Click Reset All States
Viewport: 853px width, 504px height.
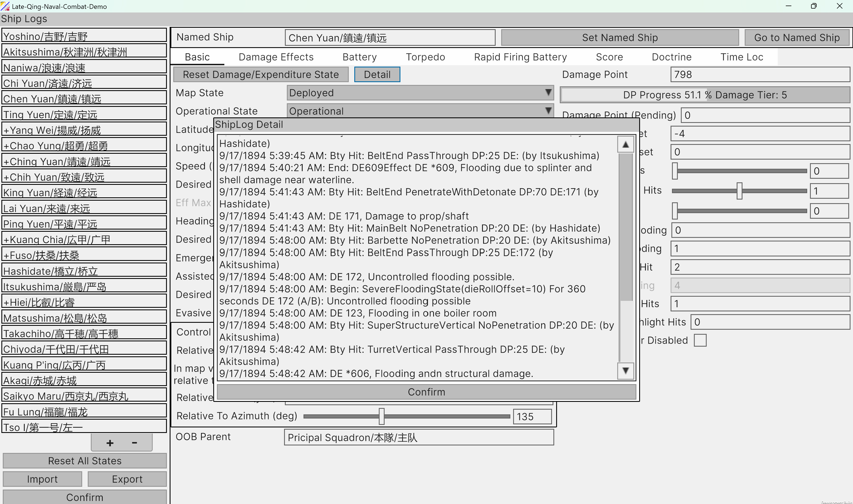pos(84,460)
